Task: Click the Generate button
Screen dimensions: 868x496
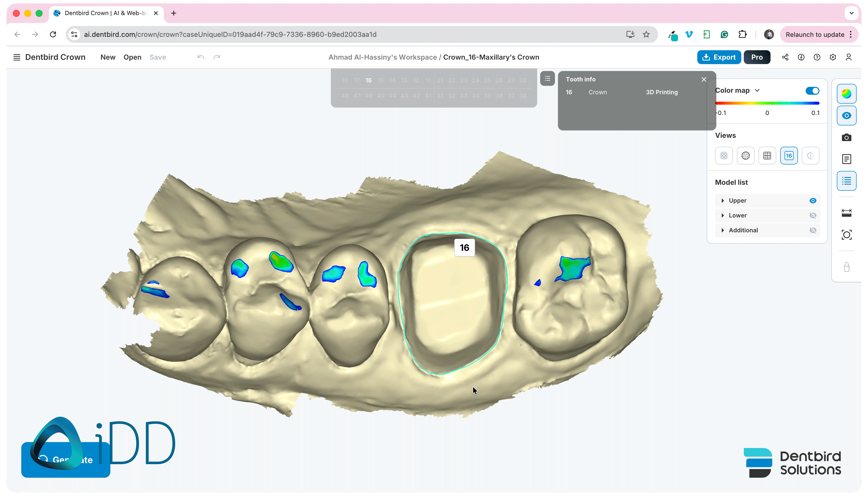Action: click(x=65, y=460)
